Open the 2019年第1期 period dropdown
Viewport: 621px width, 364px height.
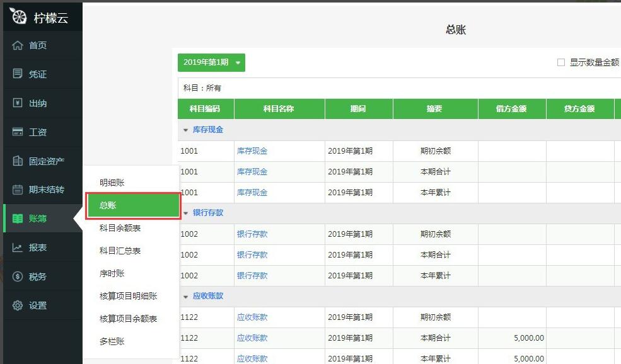click(x=211, y=62)
